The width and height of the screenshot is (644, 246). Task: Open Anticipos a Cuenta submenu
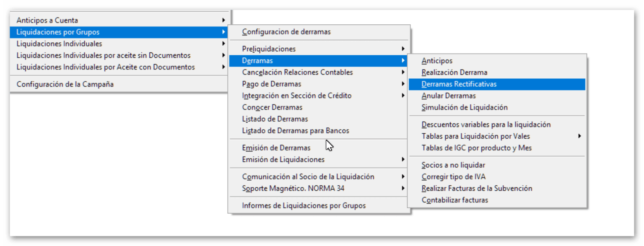pos(47,20)
